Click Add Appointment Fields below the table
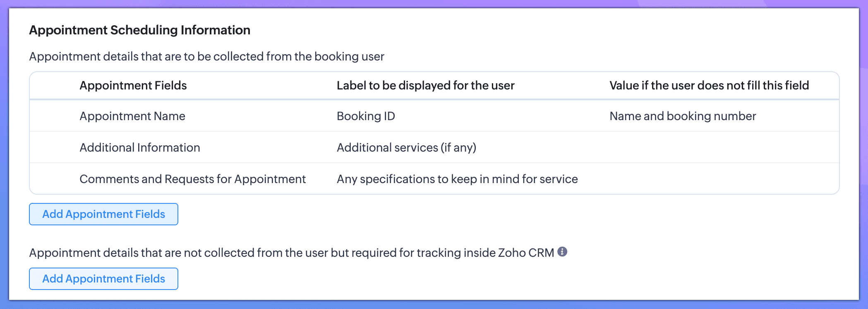Image resolution: width=868 pixels, height=309 pixels. point(103,214)
